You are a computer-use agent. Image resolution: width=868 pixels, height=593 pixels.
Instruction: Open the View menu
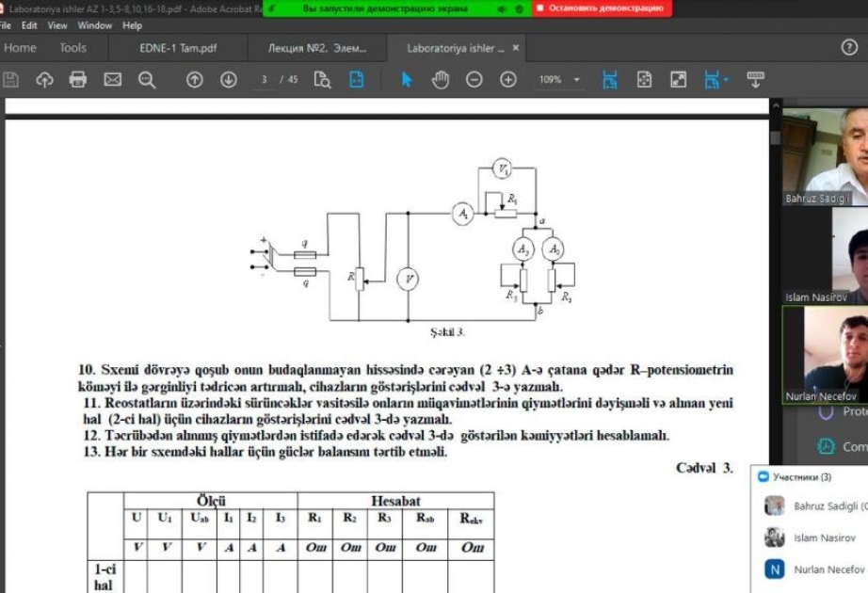[57, 25]
